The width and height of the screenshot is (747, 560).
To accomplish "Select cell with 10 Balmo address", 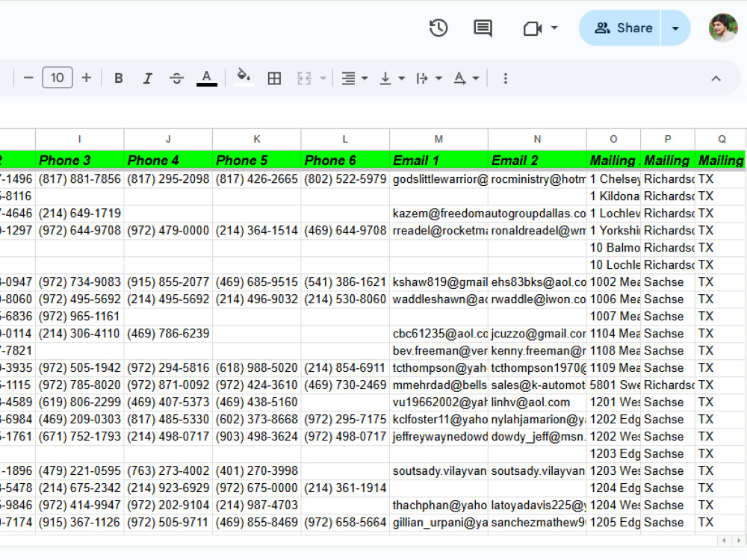I will 613,248.
